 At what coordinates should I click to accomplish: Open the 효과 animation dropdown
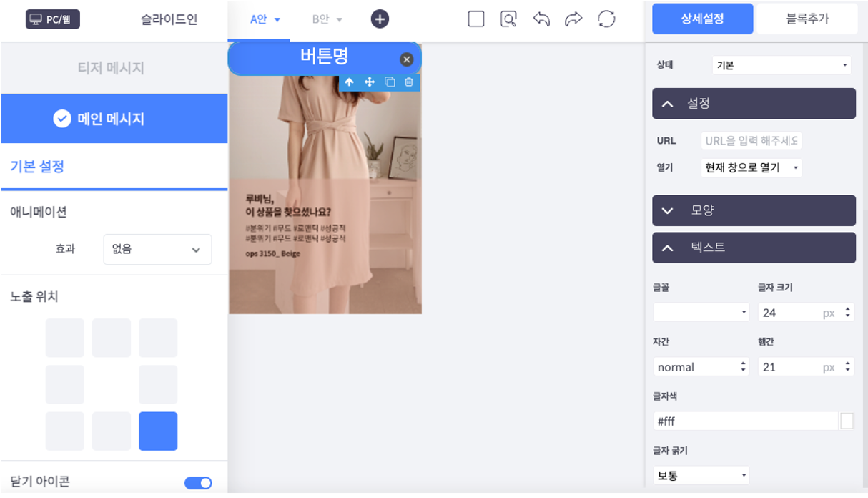[157, 249]
